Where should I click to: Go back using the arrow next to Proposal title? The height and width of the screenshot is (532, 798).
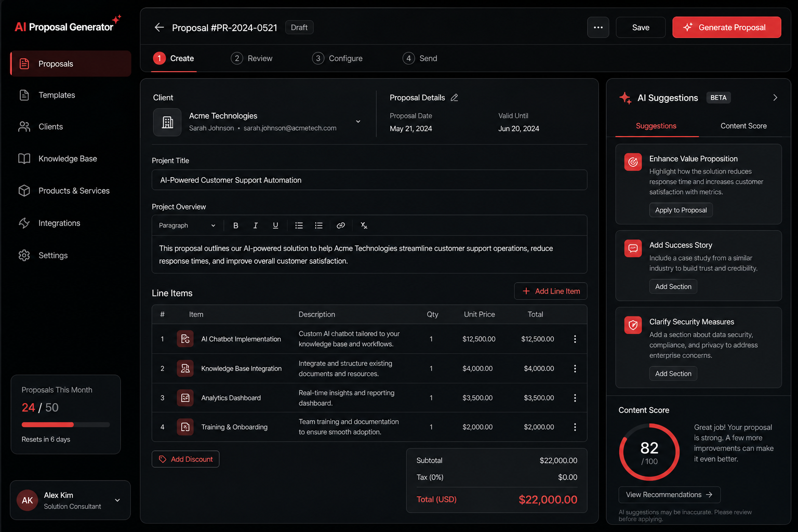pos(159,28)
